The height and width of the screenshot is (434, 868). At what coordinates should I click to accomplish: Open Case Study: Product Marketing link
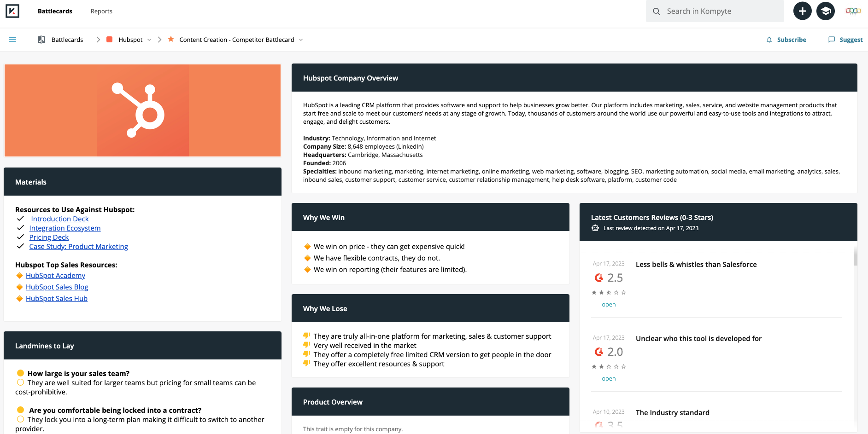(x=79, y=247)
